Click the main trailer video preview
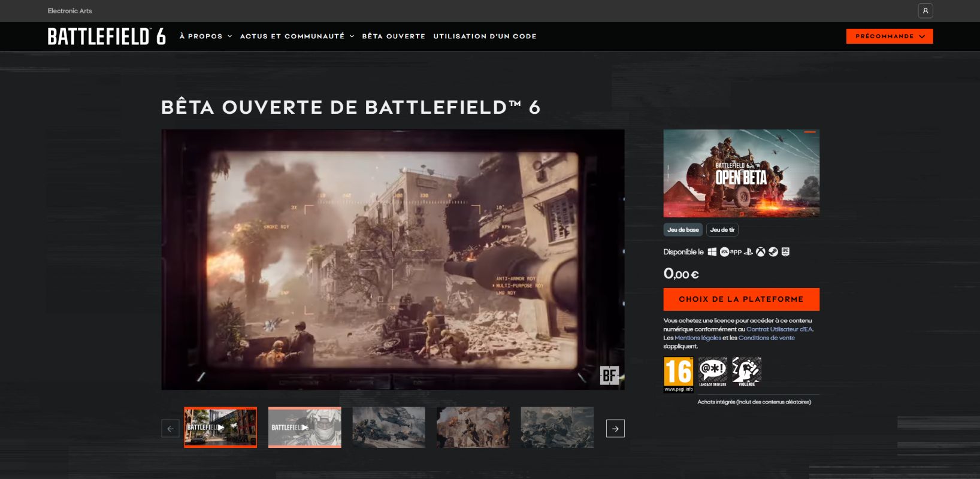Viewport: 980px width, 479px height. [393, 260]
